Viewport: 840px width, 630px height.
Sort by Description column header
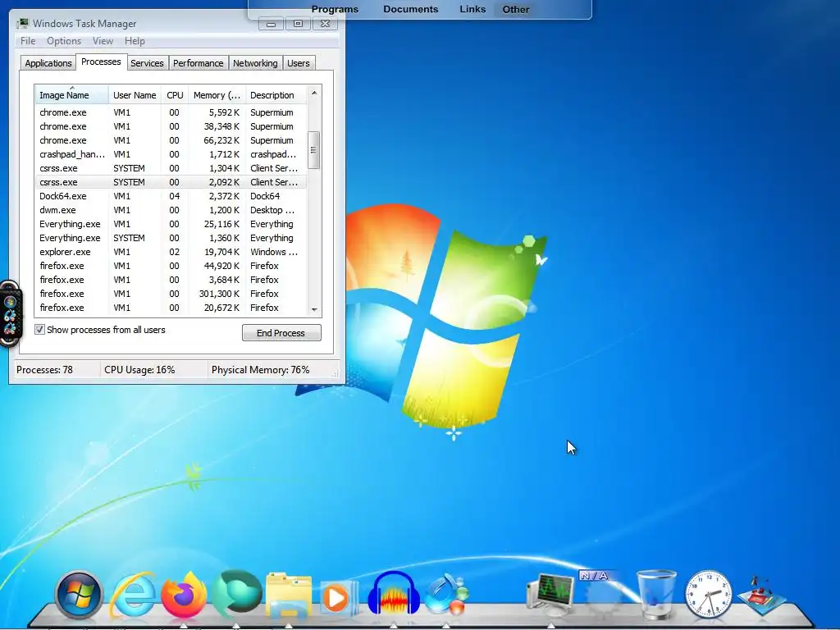[276, 95]
